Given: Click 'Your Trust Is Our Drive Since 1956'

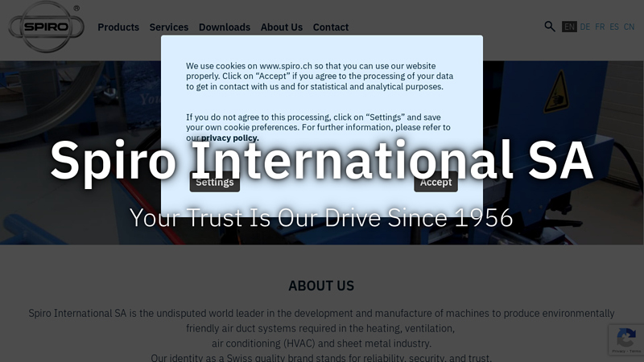Looking at the screenshot, I should (x=321, y=217).
